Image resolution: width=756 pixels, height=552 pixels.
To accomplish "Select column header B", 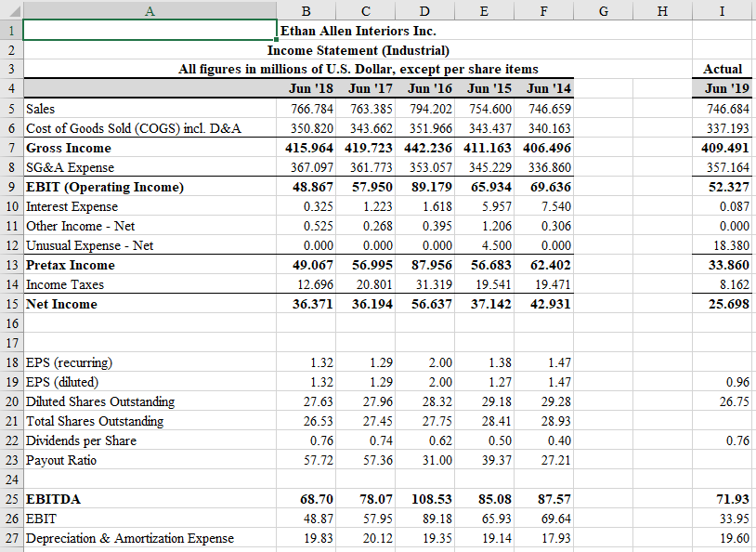I will (x=306, y=10).
